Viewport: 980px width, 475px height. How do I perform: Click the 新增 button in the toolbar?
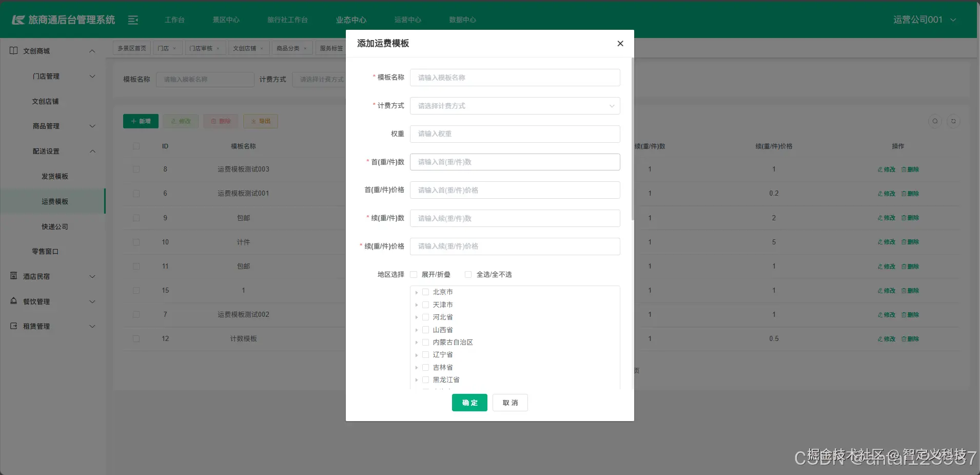[x=141, y=121]
